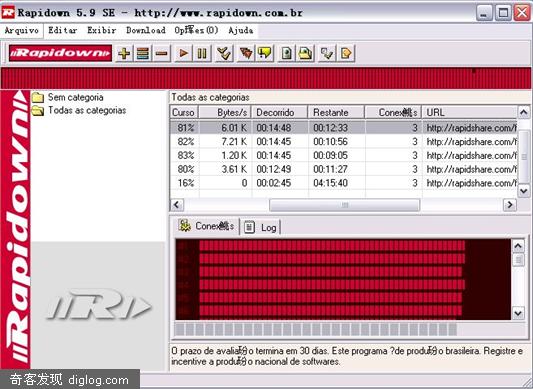Image resolution: width=533 pixels, height=389 pixels.
Task: Sort by the Bytes/s column header
Action: click(225, 112)
